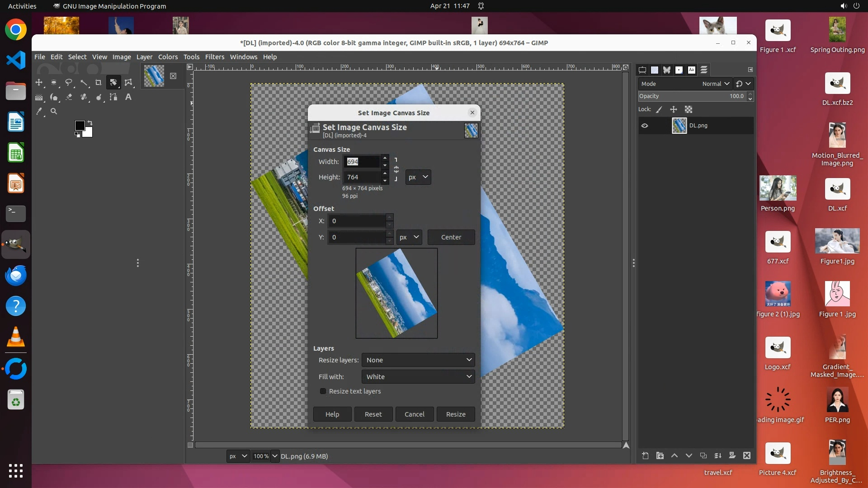The height and width of the screenshot is (488, 868).
Task: Toggle visibility eye of DL.png layer
Action: 645,126
